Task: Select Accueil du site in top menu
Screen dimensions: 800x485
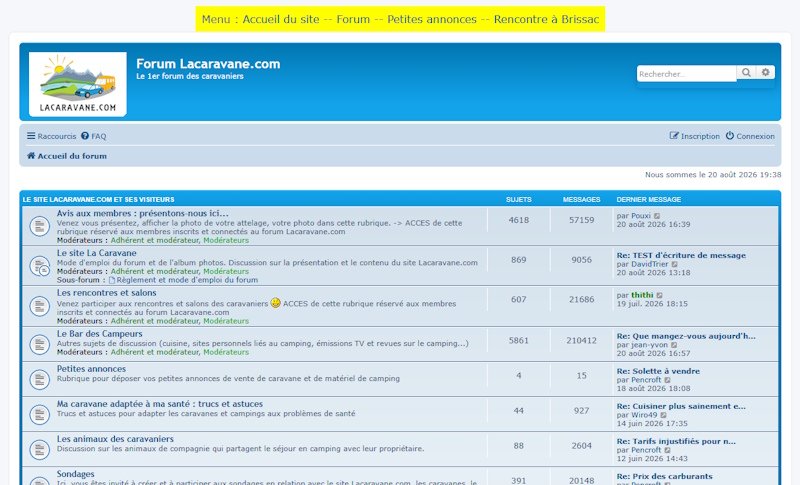Action: (281, 19)
